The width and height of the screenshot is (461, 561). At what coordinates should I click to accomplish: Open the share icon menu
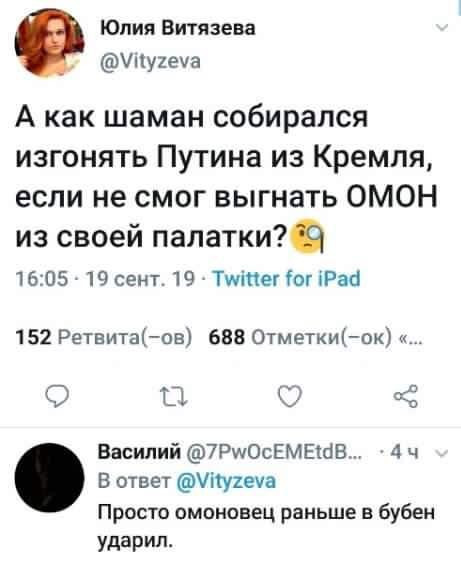(406, 396)
